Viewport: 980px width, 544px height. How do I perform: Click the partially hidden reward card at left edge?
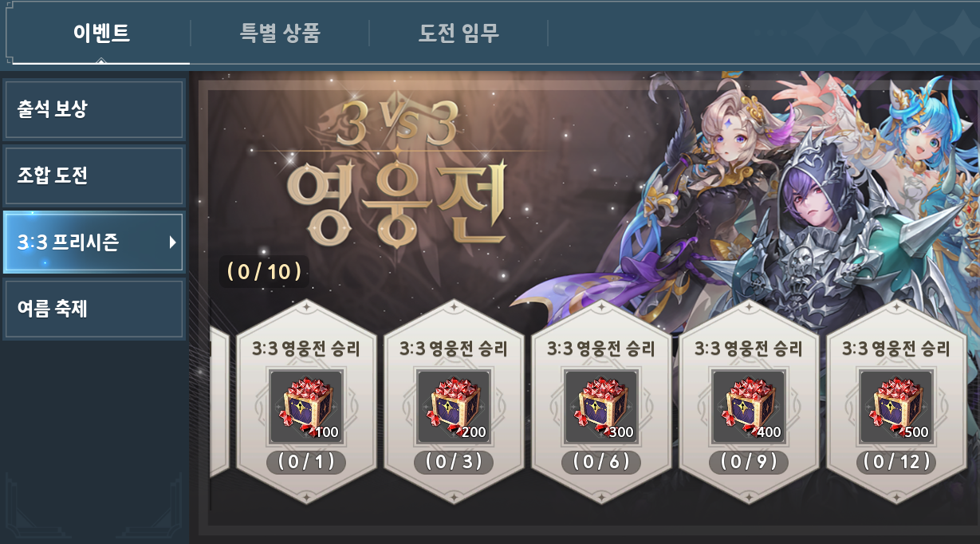click(x=219, y=401)
